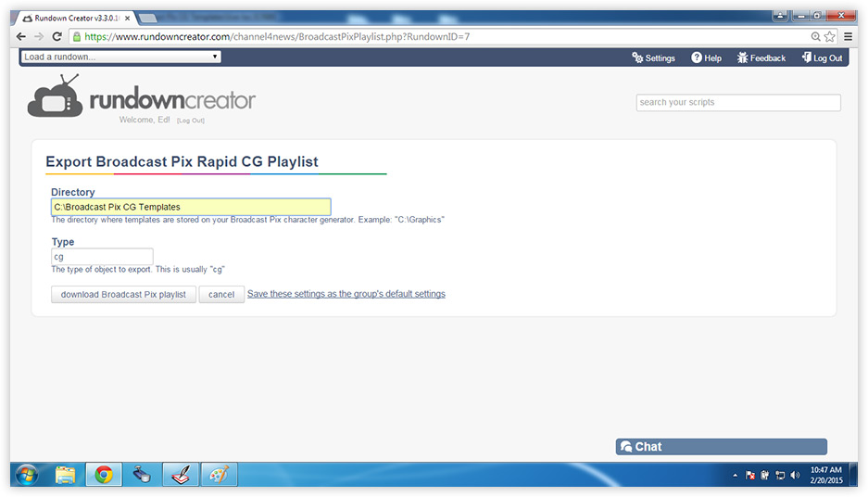
Task: Cancel the playlist export
Action: (x=221, y=294)
